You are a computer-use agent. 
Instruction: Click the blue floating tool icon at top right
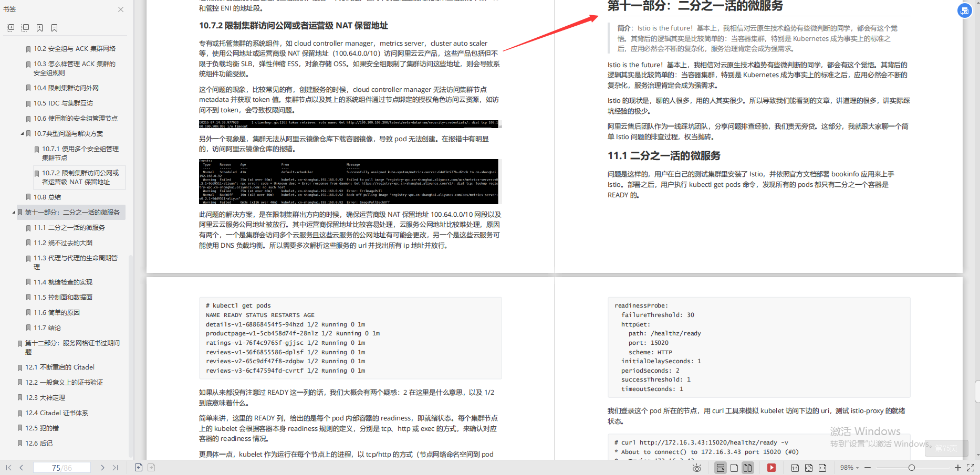[965, 10]
